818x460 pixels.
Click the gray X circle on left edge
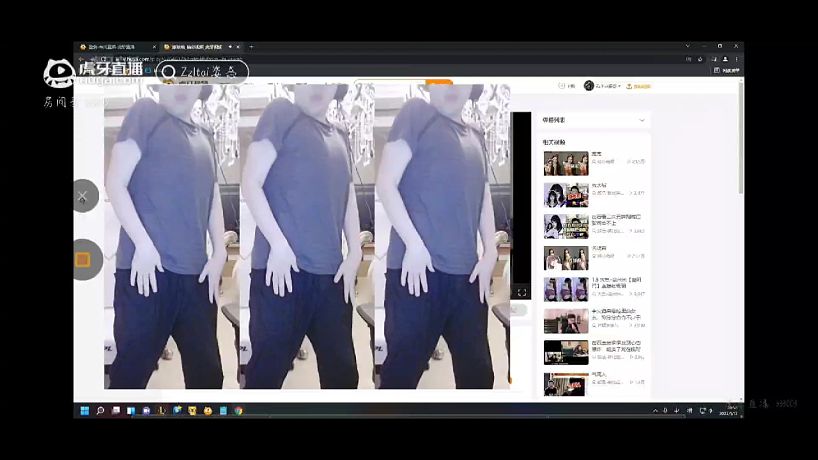point(83,196)
